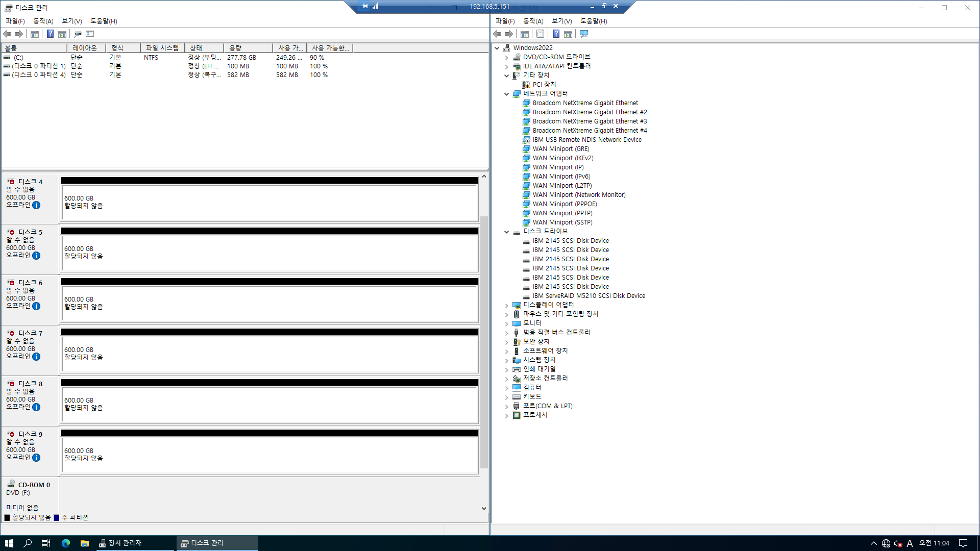Open 보기(V) menu in Device Manager
Screen dimensions: 980x551
click(x=561, y=21)
